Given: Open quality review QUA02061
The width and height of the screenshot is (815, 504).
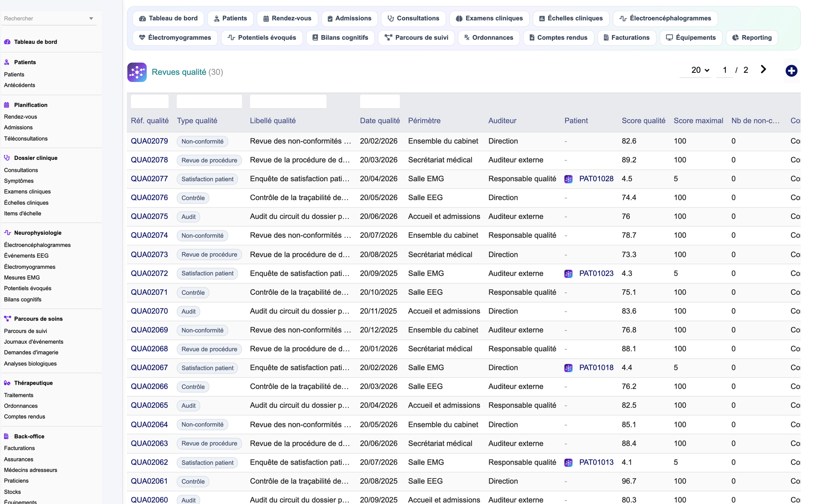Looking at the screenshot, I should tap(149, 481).
